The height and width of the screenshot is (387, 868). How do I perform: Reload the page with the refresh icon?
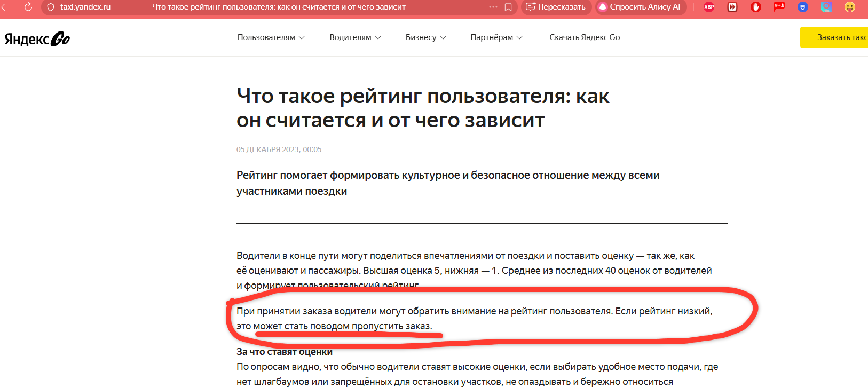(x=28, y=7)
